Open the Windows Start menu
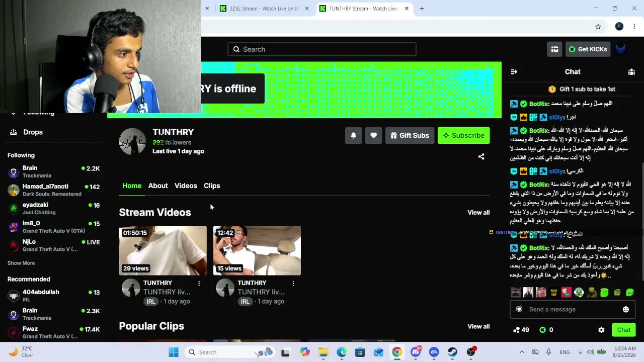The image size is (644, 362). coord(174,352)
